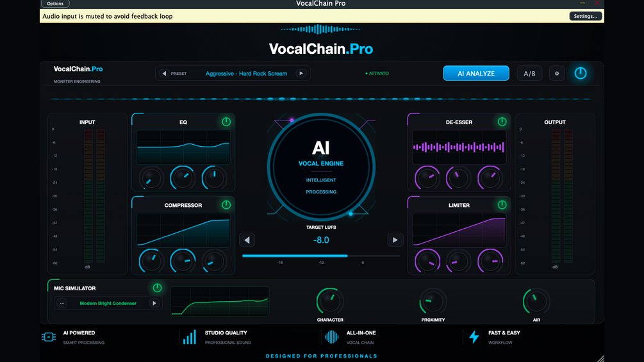This screenshot has width=644, height=362.
Task: Click the Air knob
Action: point(536,301)
